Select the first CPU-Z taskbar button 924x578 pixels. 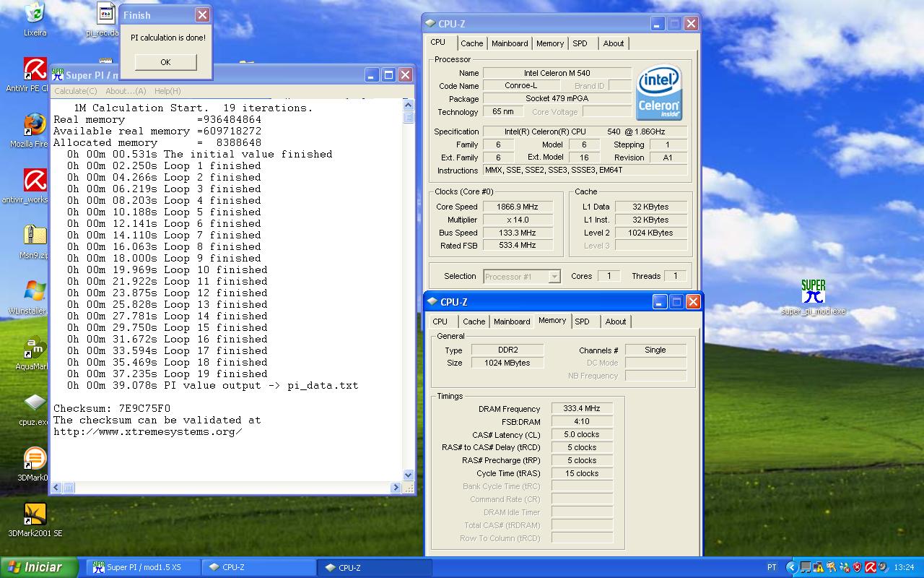point(259,568)
